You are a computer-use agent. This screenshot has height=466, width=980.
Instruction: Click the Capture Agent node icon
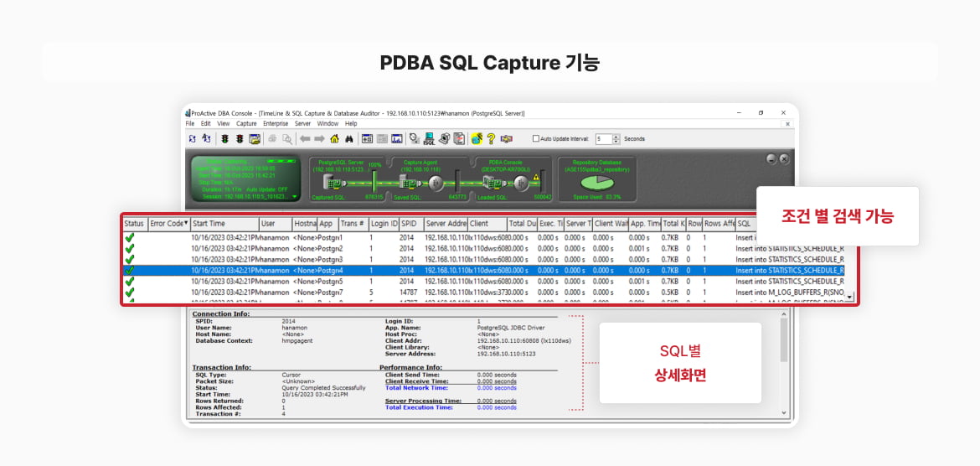click(x=409, y=183)
